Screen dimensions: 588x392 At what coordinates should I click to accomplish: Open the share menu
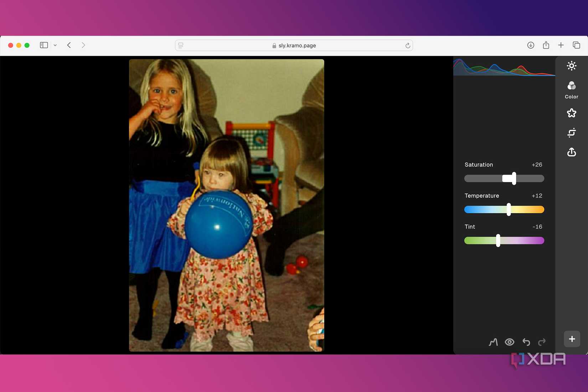[x=546, y=45]
